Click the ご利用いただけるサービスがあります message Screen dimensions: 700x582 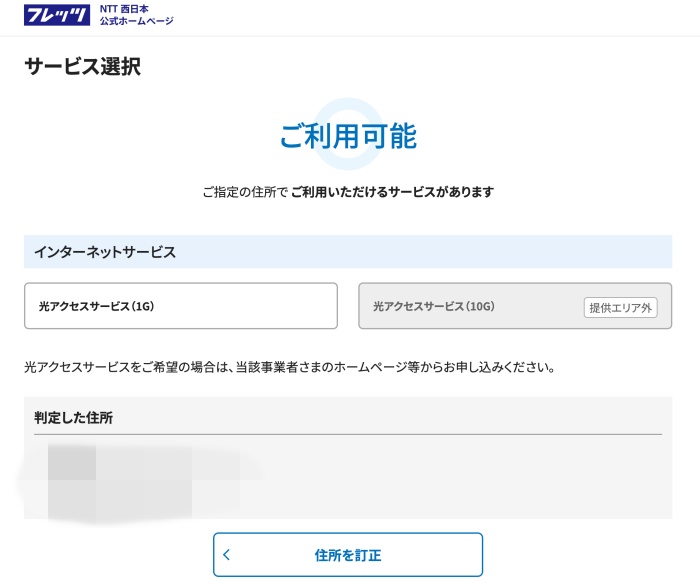(392, 192)
